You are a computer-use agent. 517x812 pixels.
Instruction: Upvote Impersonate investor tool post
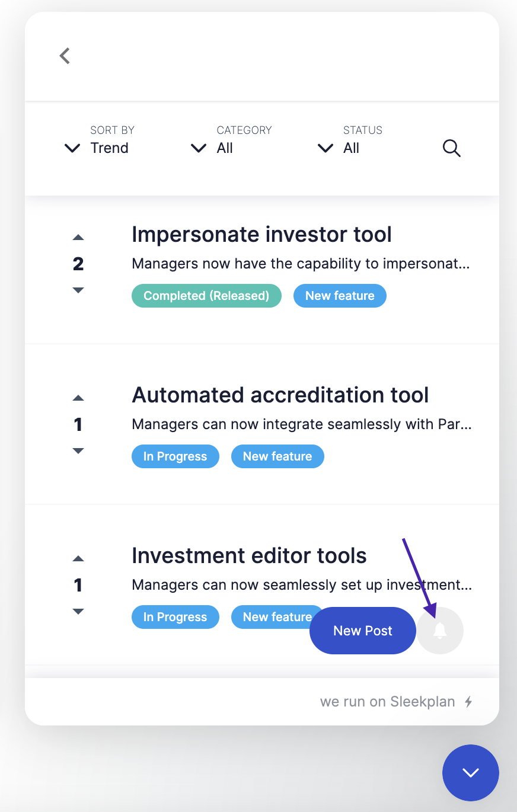78,237
